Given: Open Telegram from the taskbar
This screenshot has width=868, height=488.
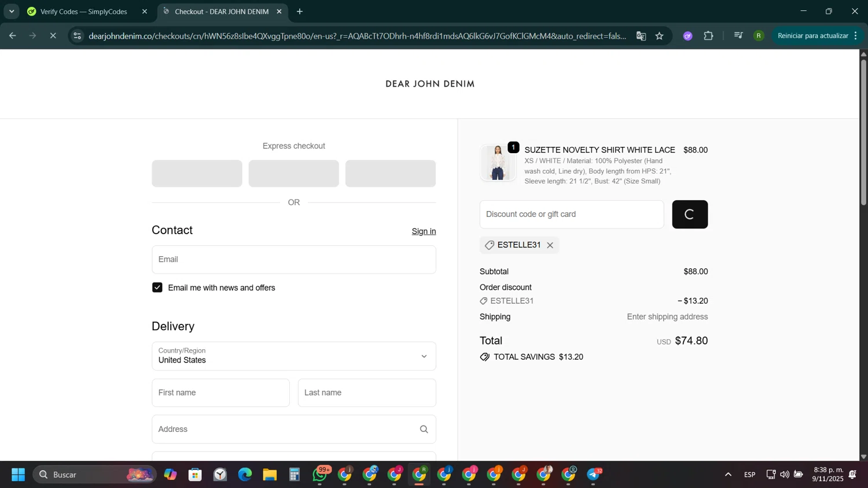Looking at the screenshot, I should coord(594,475).
